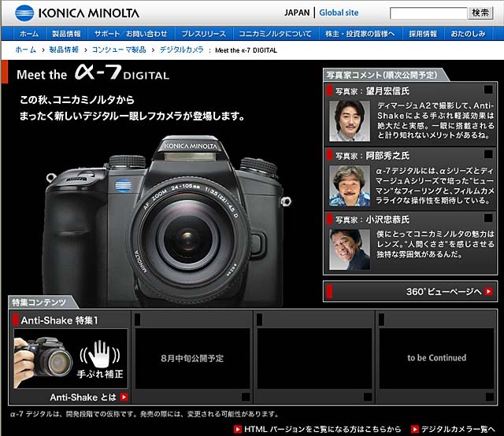Click the 手ぶれ補正 hand icon
The height and width of the screenshot is (436, 504).
tap(100, 354)
